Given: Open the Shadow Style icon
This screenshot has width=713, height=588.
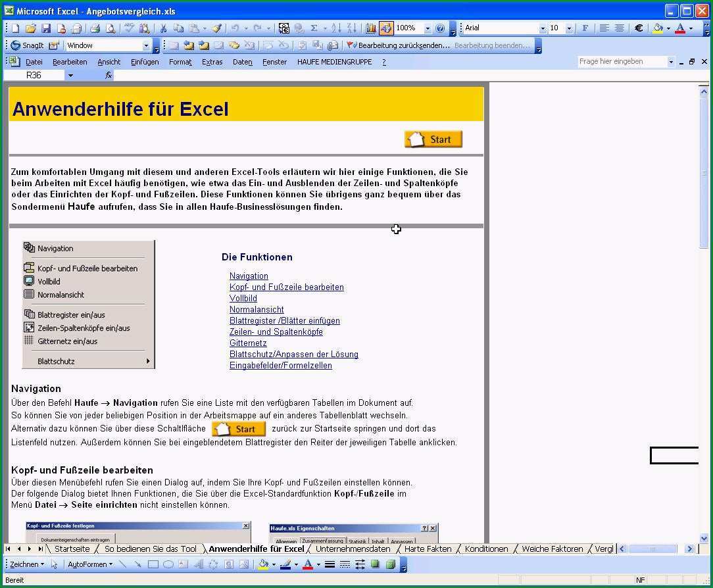Looking at the screenshot, I should [x=375, y=564].
